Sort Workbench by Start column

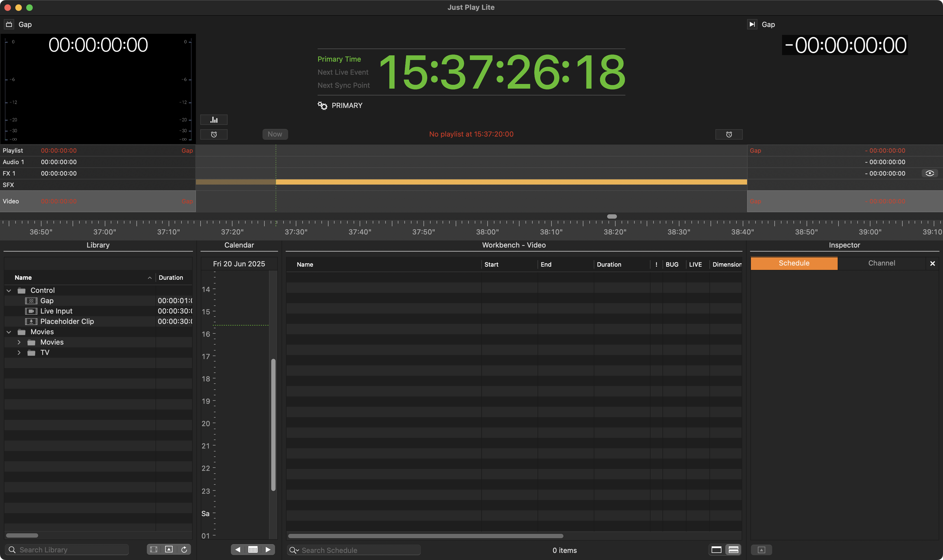point(509,264)
